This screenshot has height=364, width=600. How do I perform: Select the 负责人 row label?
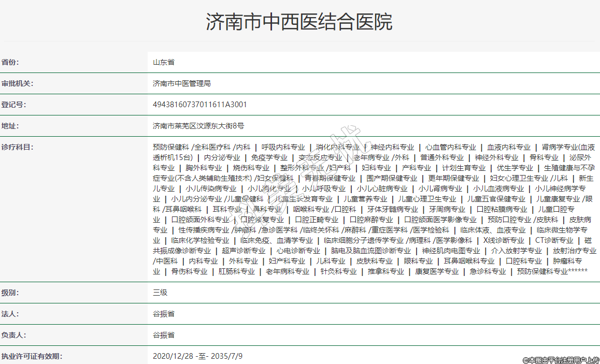pos(13,335)
